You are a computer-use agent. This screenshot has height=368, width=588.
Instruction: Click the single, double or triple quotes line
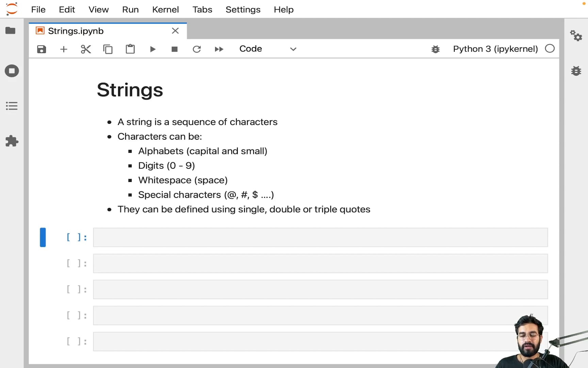click(x=244, y=209)
